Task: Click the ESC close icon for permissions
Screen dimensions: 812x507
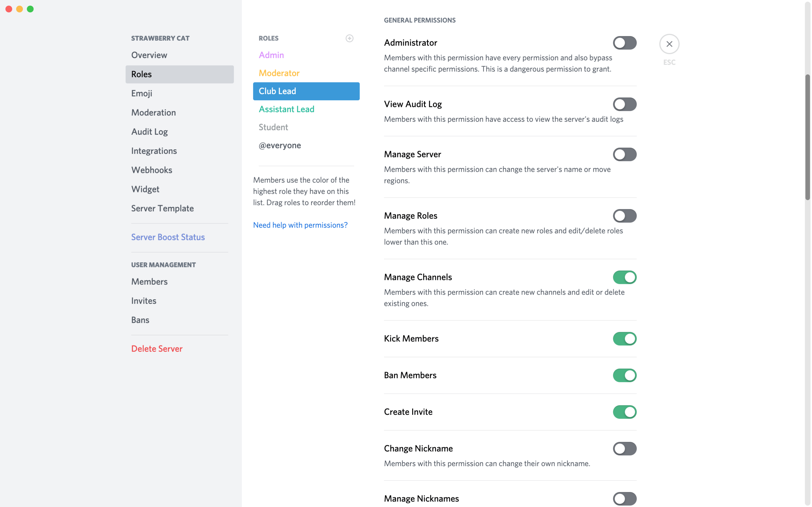Action: point(669,44)
